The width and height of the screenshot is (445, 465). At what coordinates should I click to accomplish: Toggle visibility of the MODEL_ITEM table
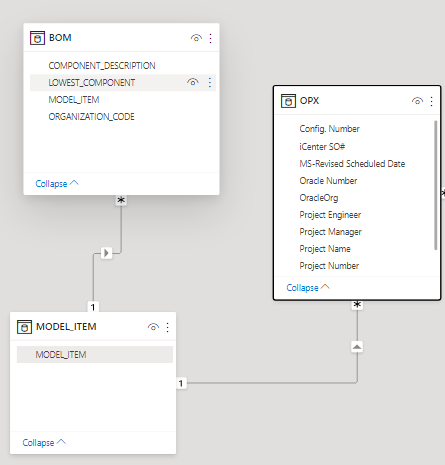[153, 327]
